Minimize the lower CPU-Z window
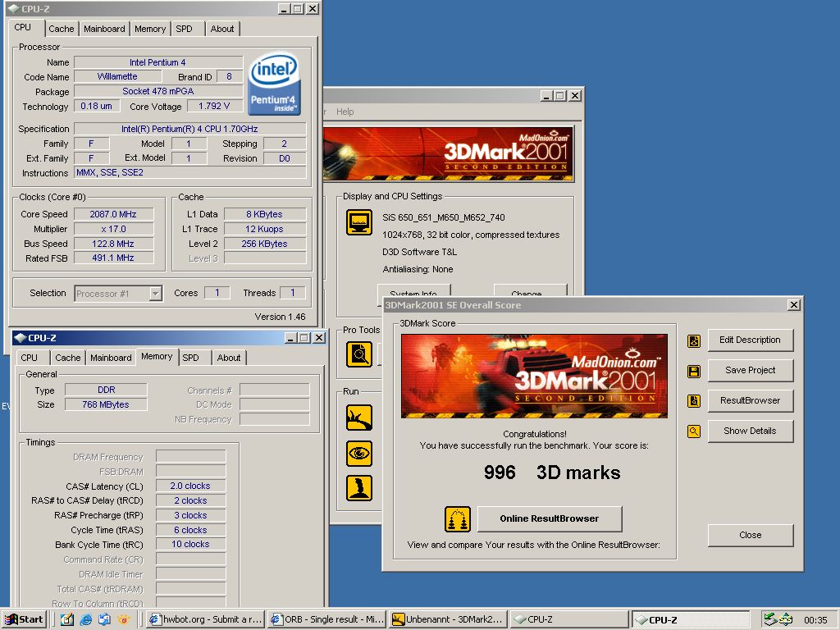Image resolution: width=840 pixels, height=630 pixels. pyautogui.click(x=291, y=337)
